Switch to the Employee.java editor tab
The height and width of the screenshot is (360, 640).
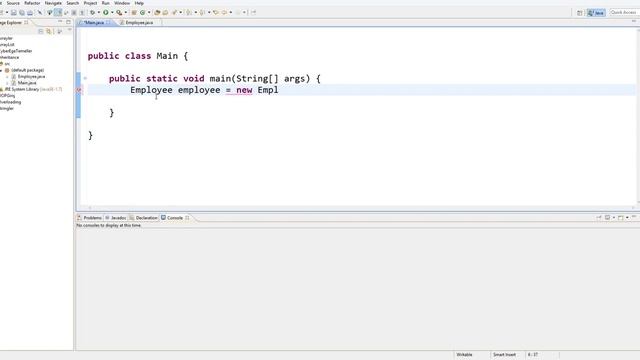coord(139,23)
